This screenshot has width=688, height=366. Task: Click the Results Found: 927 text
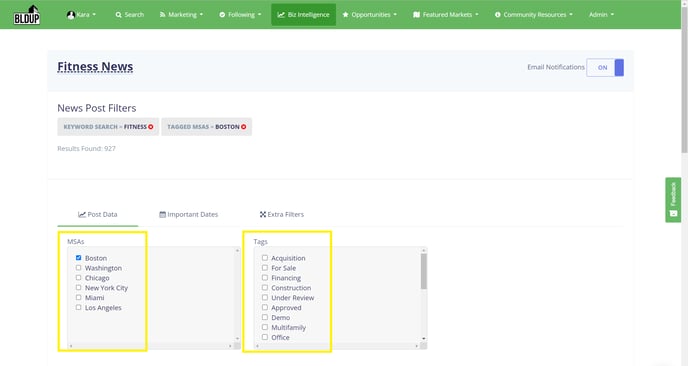point(86,148)
